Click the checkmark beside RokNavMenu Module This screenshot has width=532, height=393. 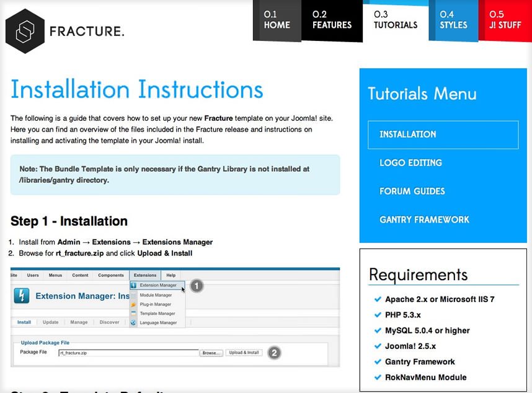tap(377, 378)
